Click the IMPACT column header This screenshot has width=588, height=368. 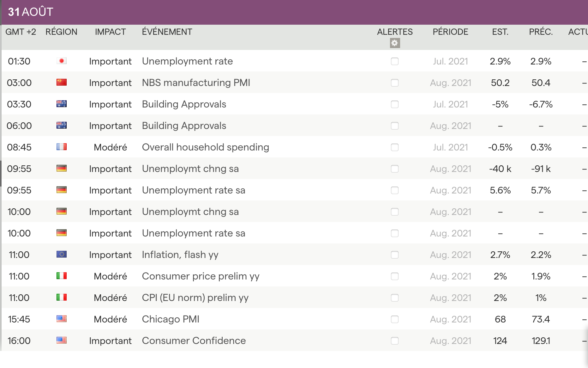tap(110, 32)
